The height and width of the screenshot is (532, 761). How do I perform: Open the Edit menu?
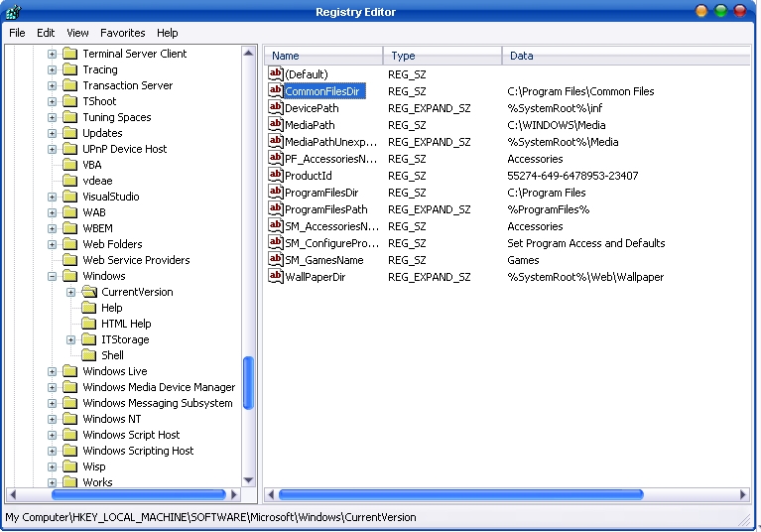click(46, 33)
